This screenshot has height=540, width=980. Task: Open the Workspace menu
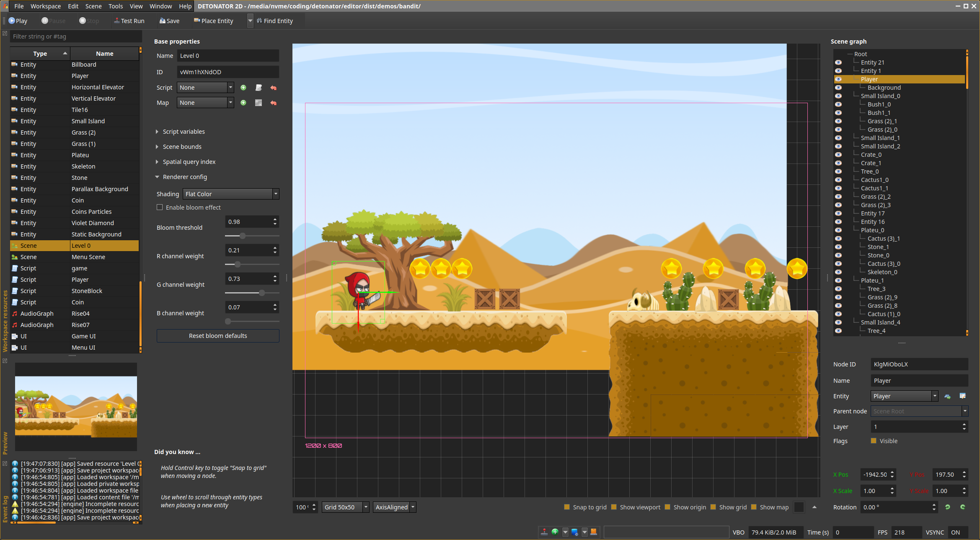45,6
